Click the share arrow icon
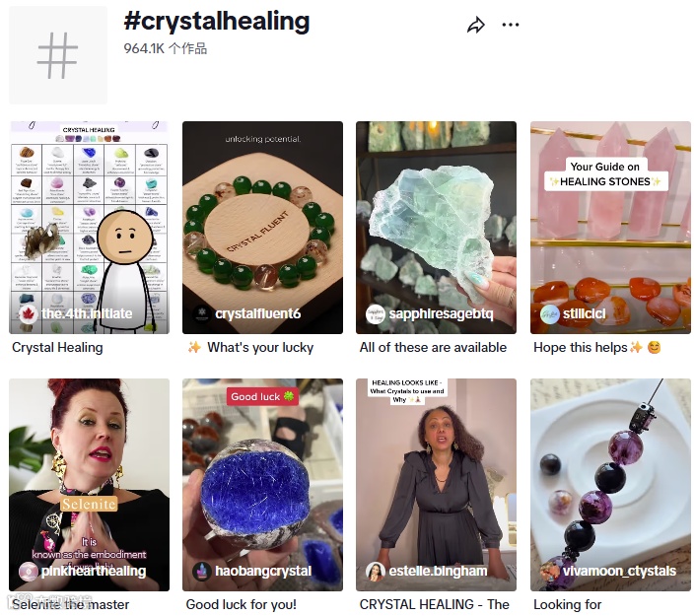Image resolution: width=695 pixels, height=616 pixels. coord(475,26)
